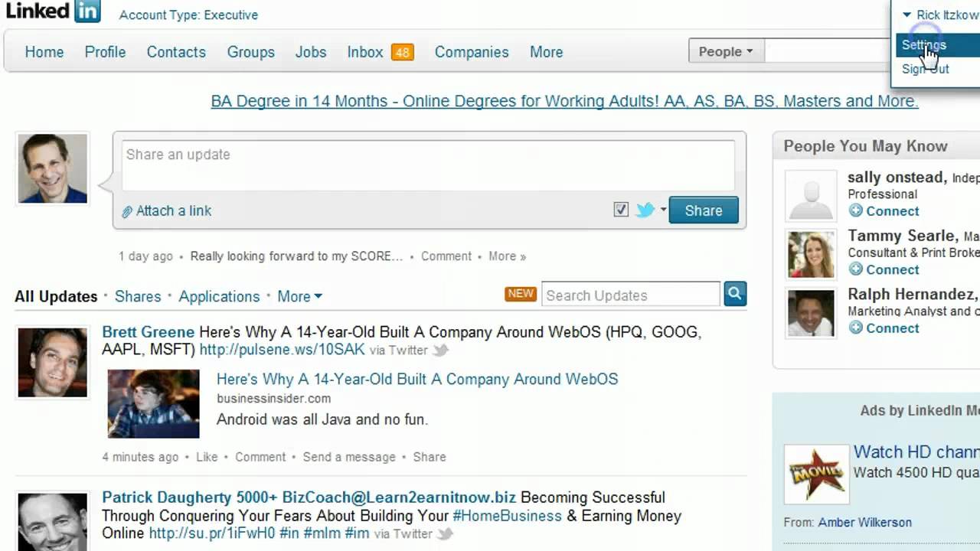This screenshot has height=551, width=980.
Task: Click the #HomeBusiness hashtag
Action: pos(507,516)
